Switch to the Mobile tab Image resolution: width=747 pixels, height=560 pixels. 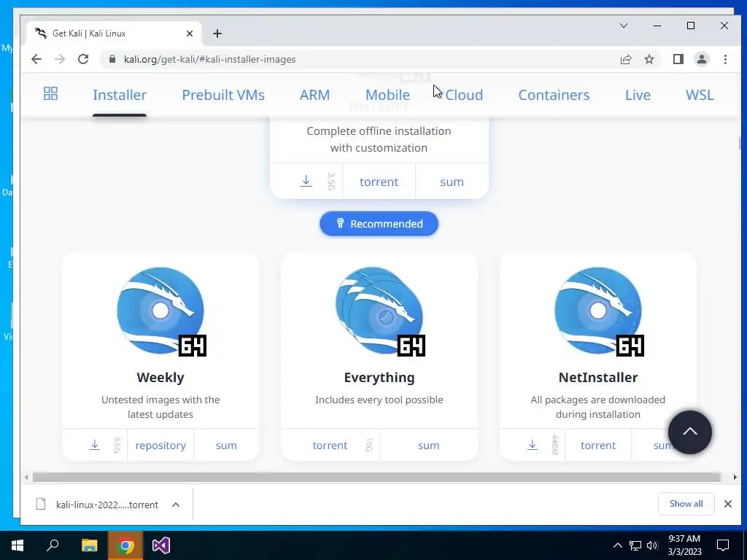388,95
